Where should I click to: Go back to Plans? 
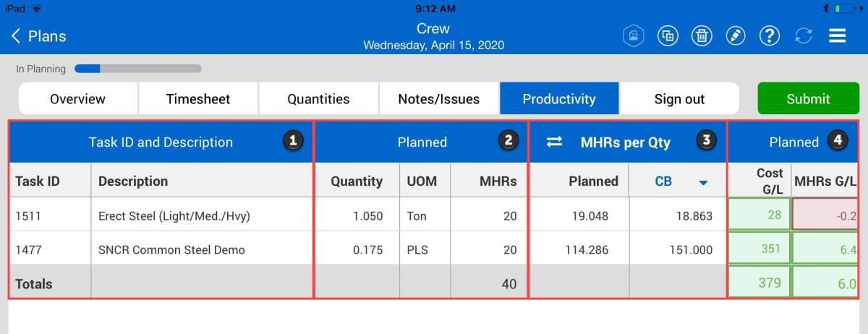tap(39, 36)
